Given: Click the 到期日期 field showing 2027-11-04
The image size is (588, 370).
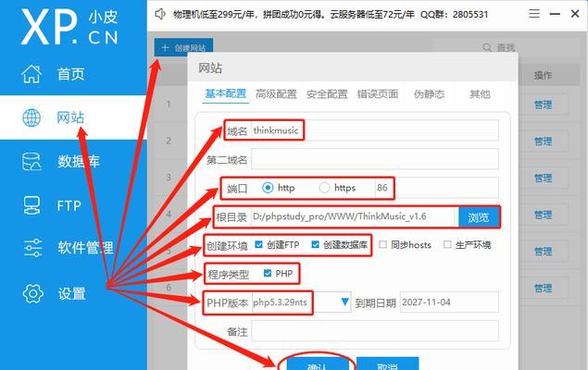Looking at the screenshot, I should click(x=449, y=302).
